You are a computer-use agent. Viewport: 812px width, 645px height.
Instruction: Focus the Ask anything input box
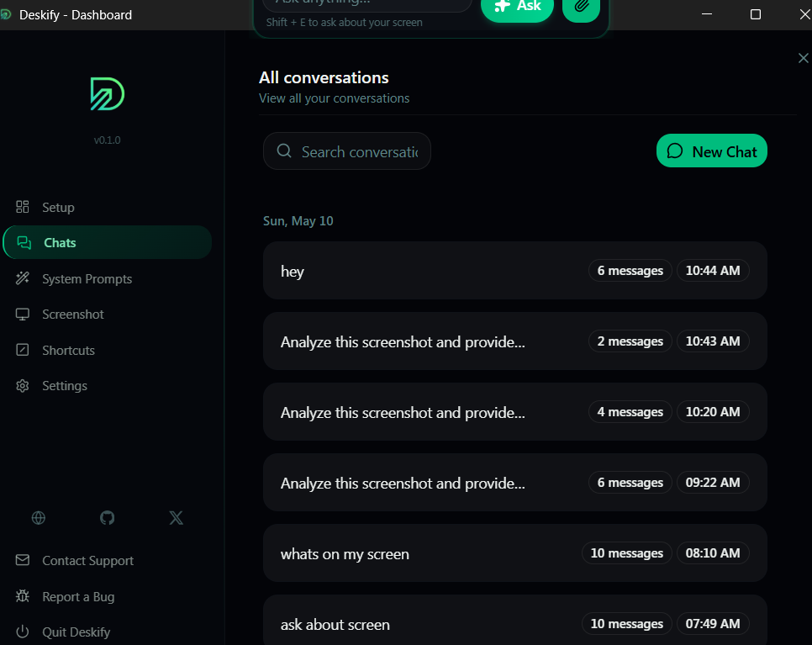click(367, 4)
